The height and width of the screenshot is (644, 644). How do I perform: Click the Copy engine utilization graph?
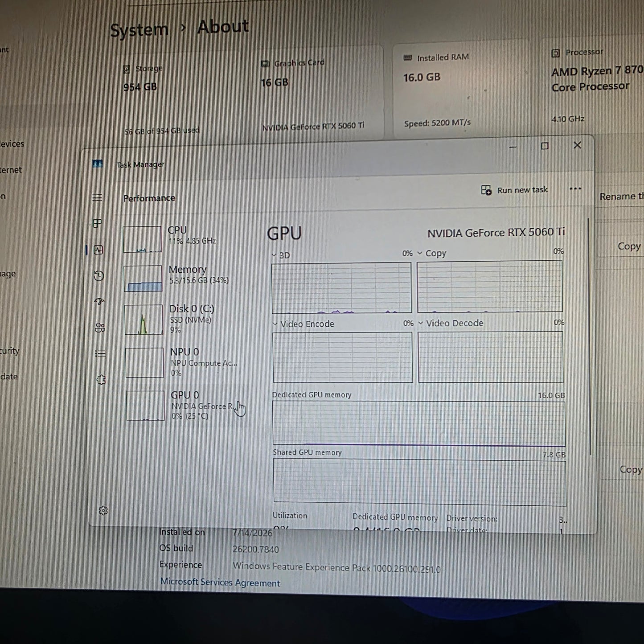click(490, 286)
